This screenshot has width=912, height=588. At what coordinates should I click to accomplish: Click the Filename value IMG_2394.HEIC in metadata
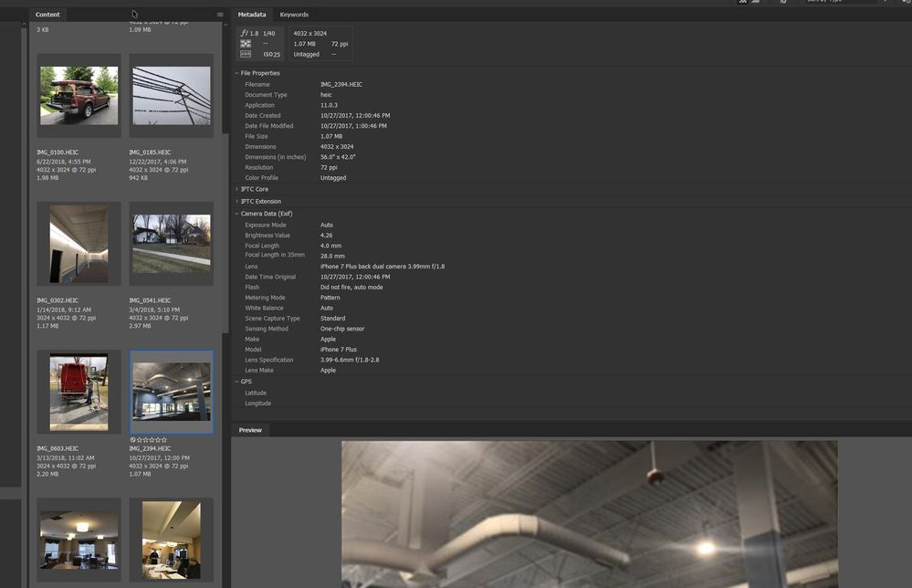tap(341, 84)
